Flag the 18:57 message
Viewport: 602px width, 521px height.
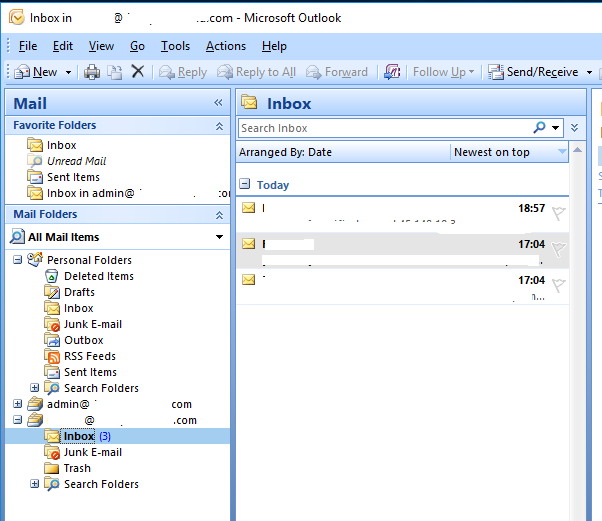click(559, 213)
